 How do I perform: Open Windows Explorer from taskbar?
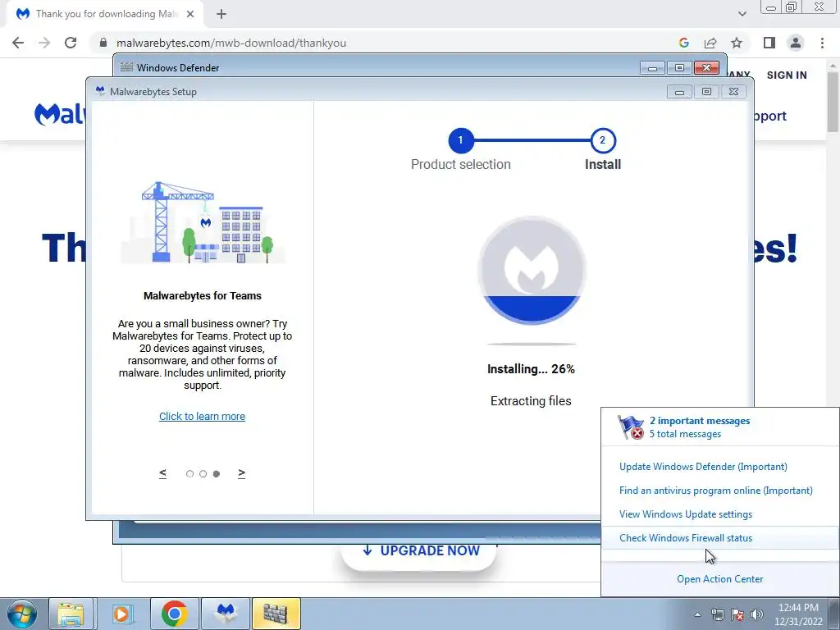pos(71,614)
